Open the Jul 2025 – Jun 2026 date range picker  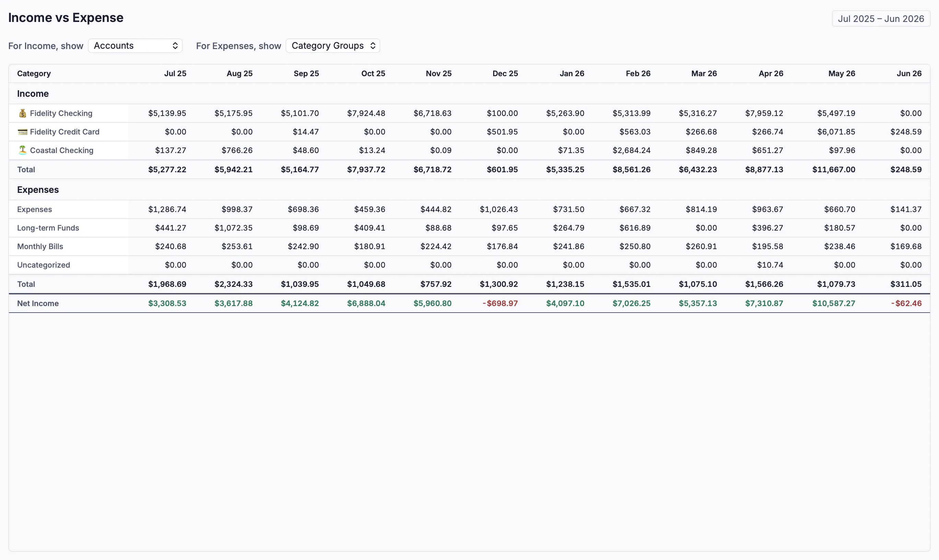click(881, 19)
